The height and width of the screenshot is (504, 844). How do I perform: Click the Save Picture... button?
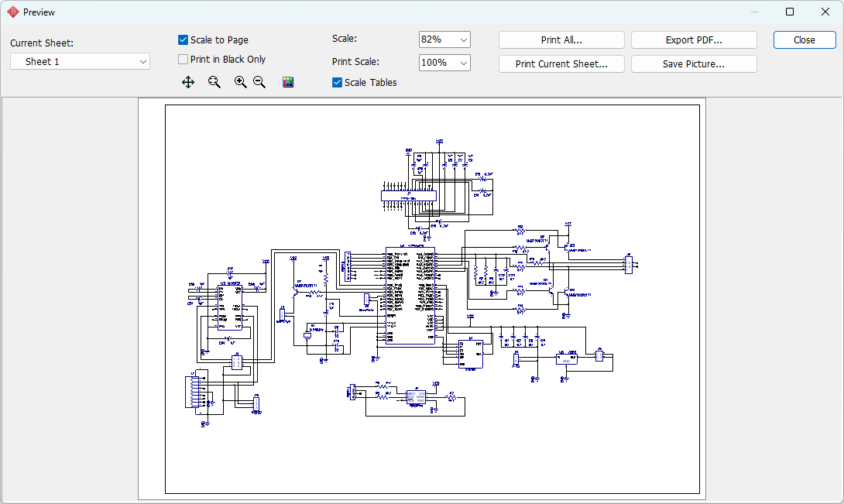click(x=694, y=63)
